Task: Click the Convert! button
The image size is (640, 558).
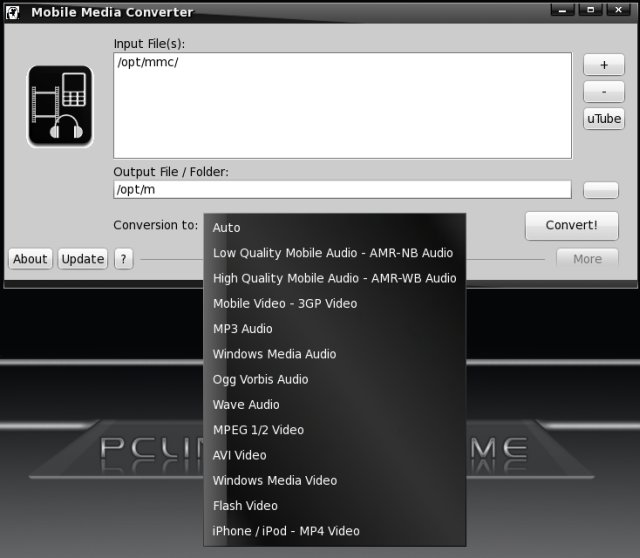Action: coord(571,225)
